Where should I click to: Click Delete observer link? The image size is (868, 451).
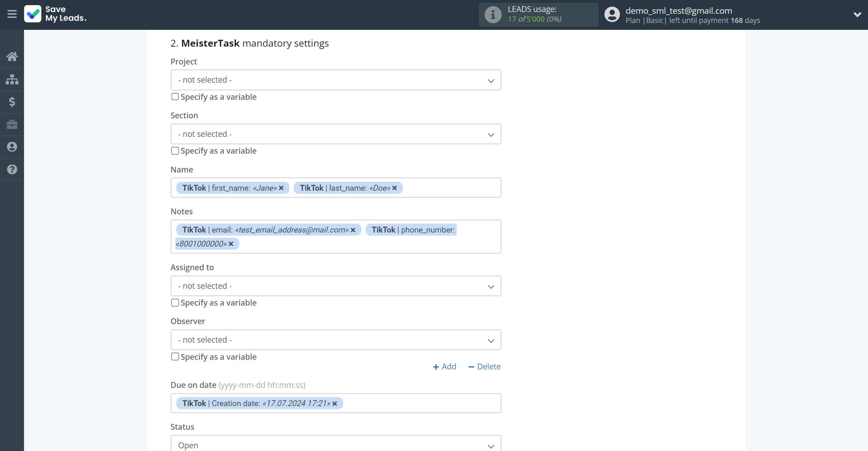pyautogui.click(x=484, y=367)
